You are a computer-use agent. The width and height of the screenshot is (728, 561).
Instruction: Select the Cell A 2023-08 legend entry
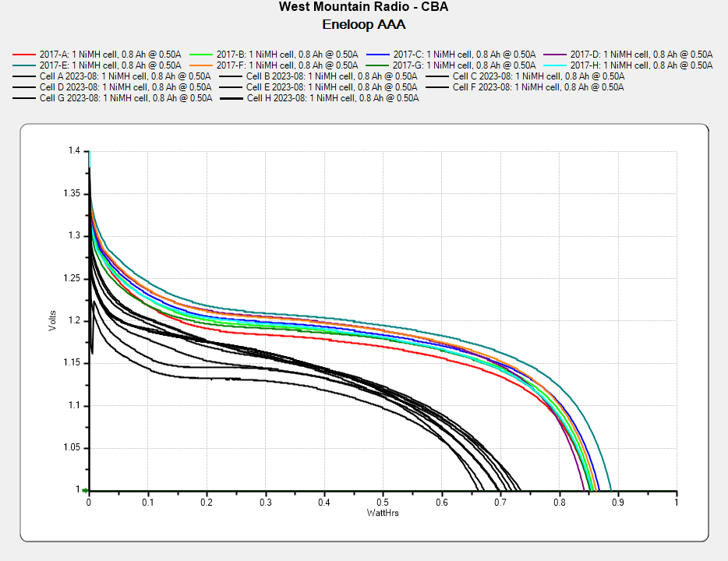tap(125, 76)
